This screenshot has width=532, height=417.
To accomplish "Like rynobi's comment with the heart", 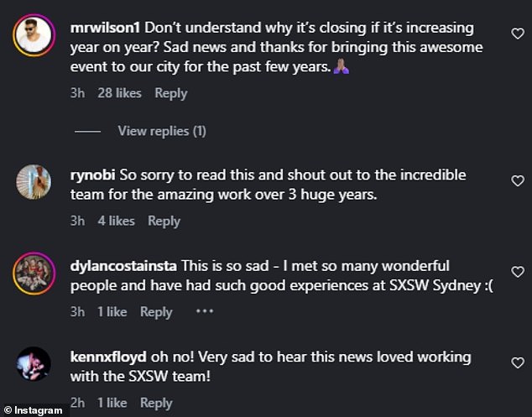I will coord(518,180).
